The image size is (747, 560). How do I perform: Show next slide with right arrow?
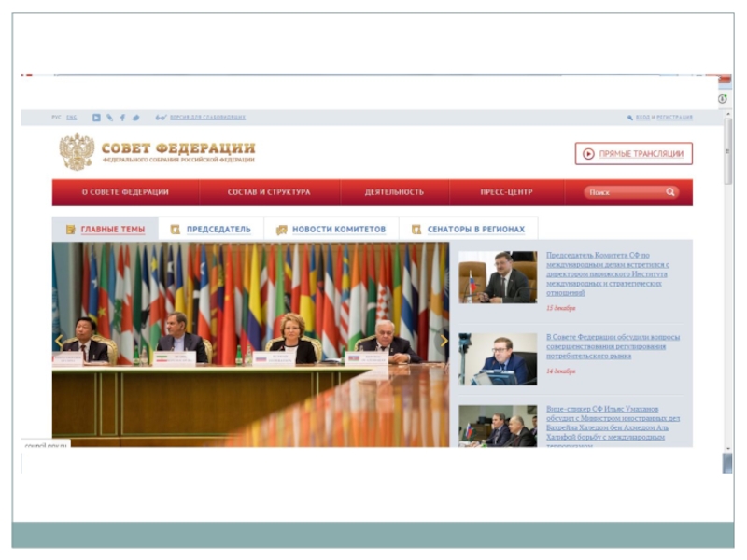coord(444,341)
